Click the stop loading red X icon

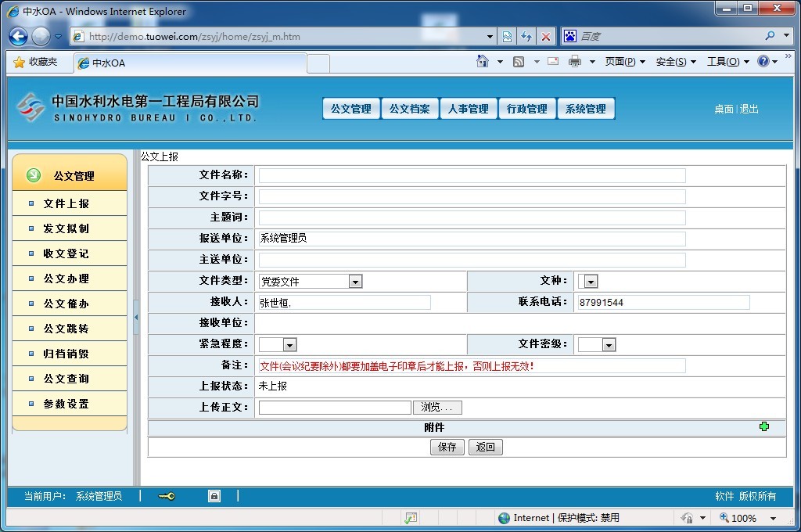click(546, 36)
